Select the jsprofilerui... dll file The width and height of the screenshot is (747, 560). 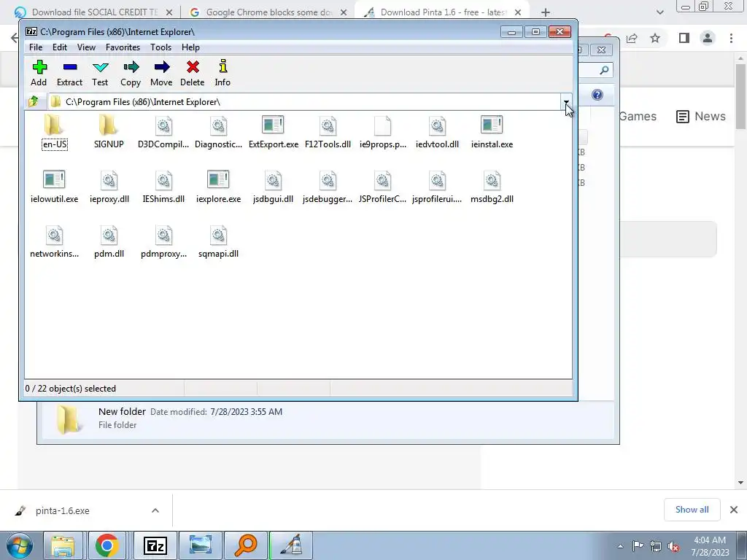(x=437, y=187)
